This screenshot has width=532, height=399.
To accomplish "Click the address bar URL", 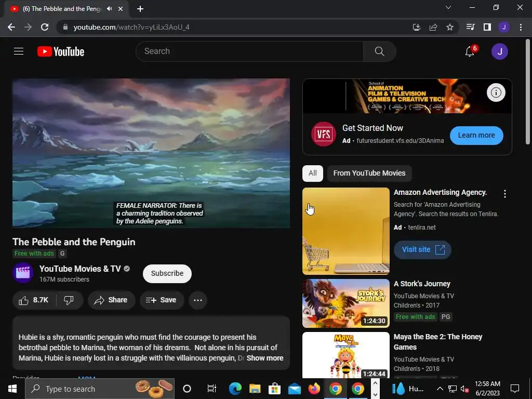I will 131,27.
